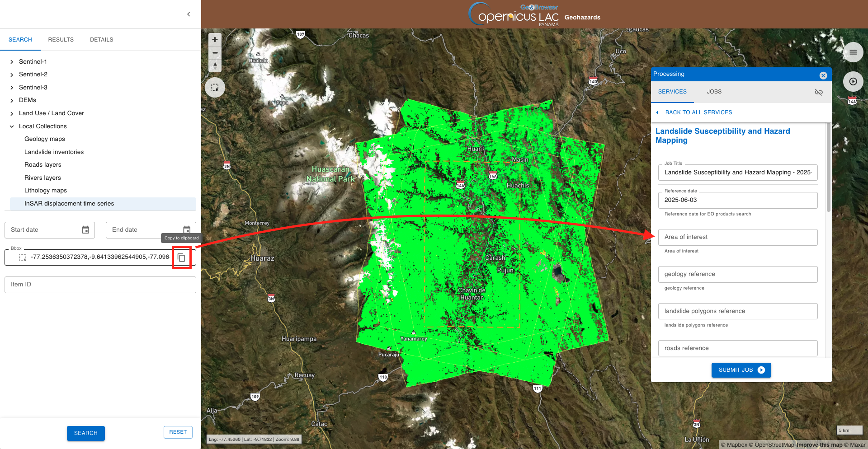The image size is (868, 449).
Task: Reset map north with compass button
Action: tap(215, 65)
